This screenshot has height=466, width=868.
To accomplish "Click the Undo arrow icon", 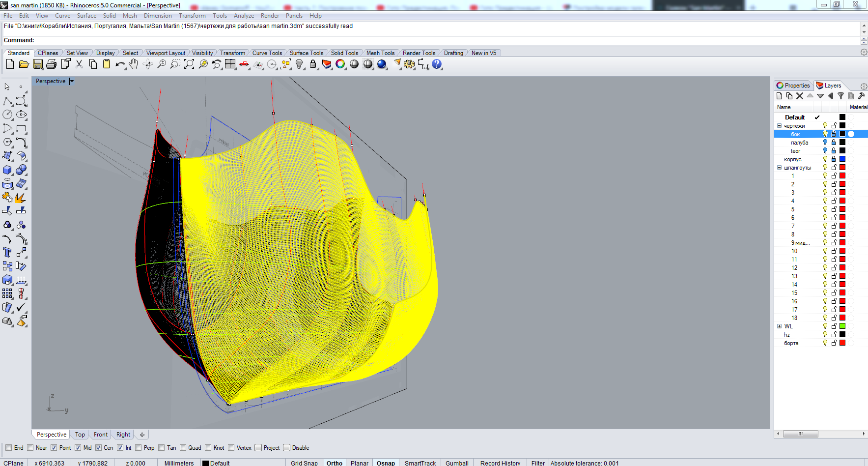I will pos(120,64).
